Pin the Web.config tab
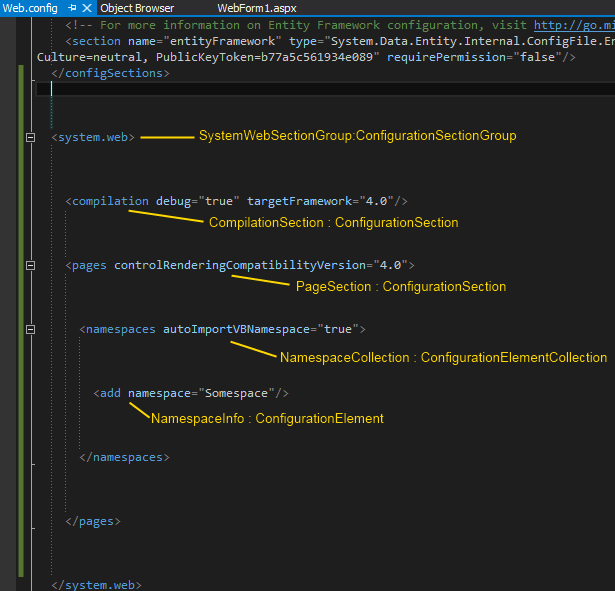The image size is (615, 591). pyautogui.click(x=72, y=7)
